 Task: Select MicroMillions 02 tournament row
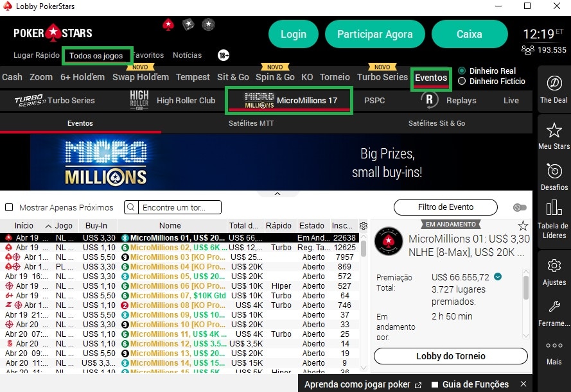click(180, 247)
